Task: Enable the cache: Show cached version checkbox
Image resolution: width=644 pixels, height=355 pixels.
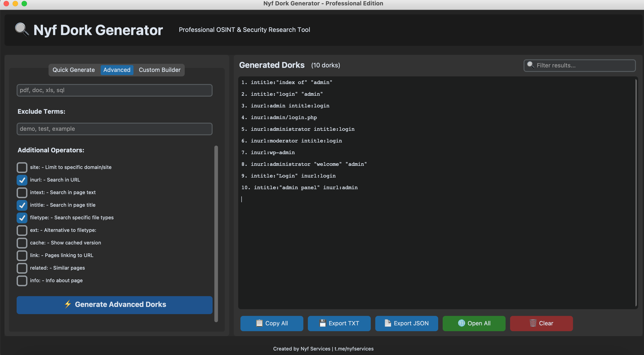Action: tap(22, 243)
